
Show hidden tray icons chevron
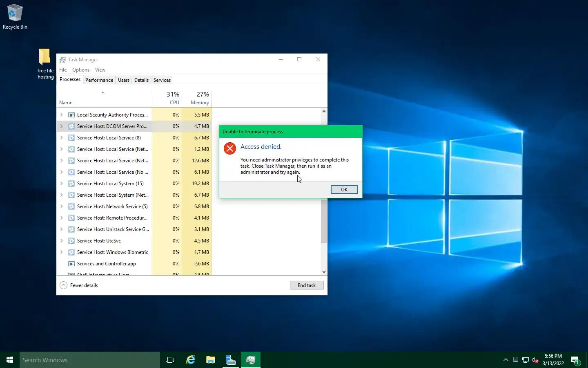(x=506, y=360)
